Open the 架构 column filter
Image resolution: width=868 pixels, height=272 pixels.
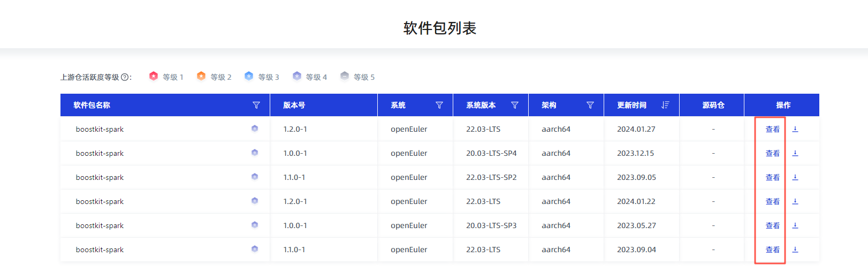[x=590, y=105]
